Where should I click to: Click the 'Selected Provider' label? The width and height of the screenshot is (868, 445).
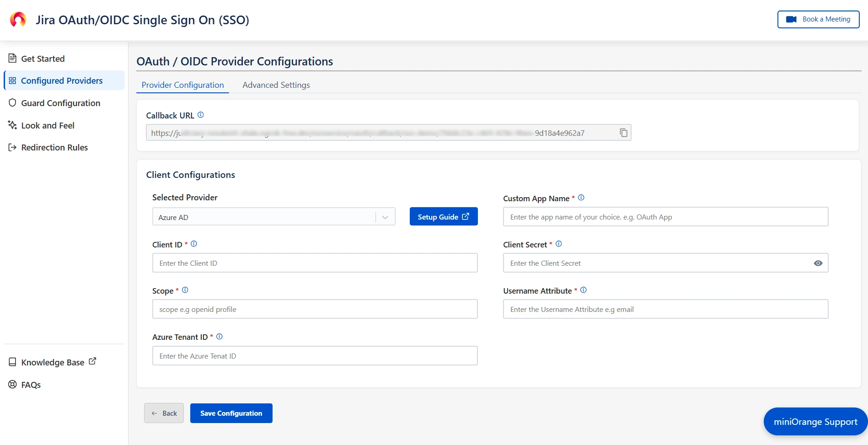click(185, 197)
